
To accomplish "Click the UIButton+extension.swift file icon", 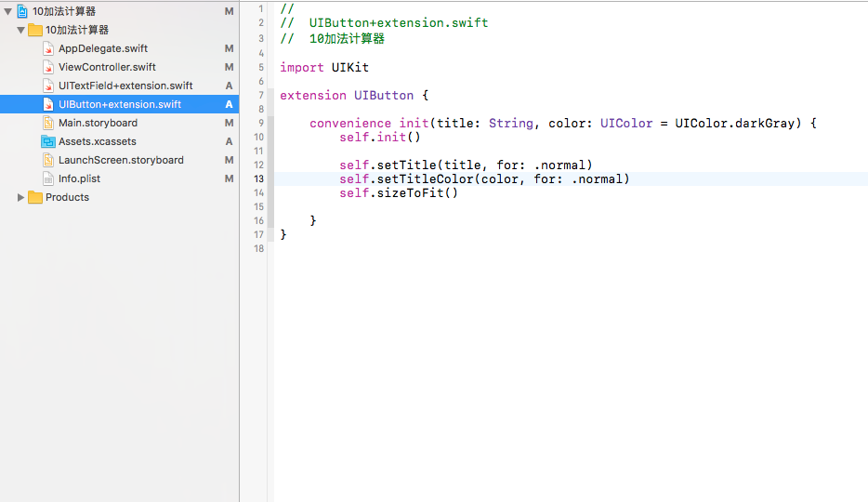I will point(48,104).
